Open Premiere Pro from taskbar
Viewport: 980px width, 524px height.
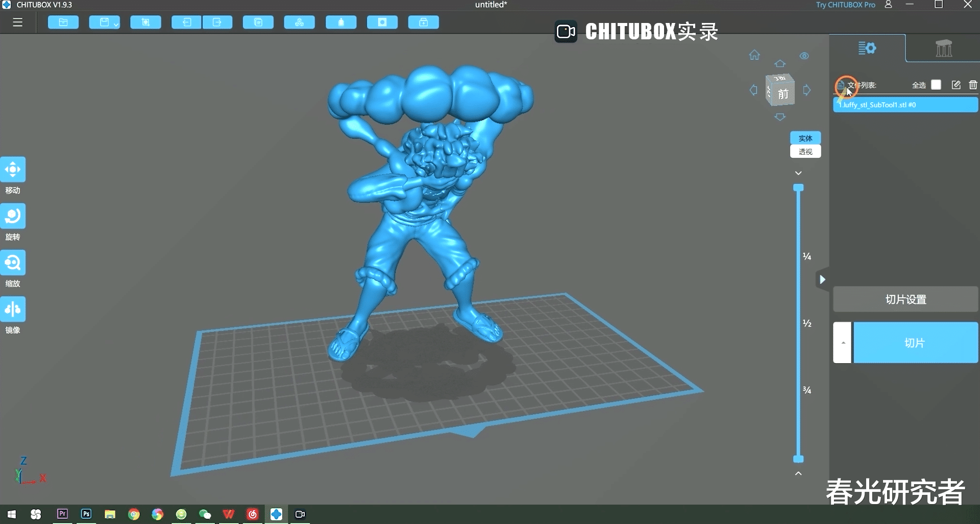pyautogui.click(x=62, y=514)
